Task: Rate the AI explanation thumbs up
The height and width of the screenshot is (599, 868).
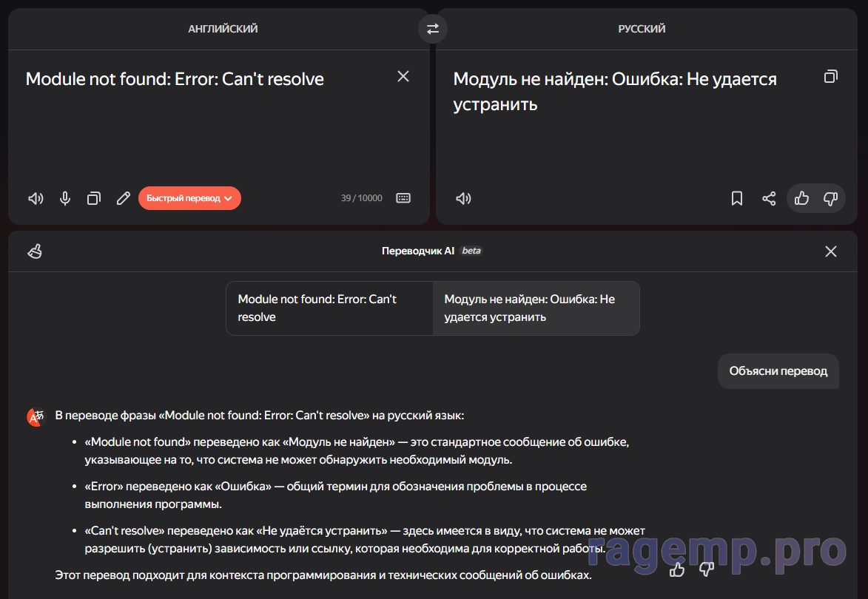Action: (677, 569)
